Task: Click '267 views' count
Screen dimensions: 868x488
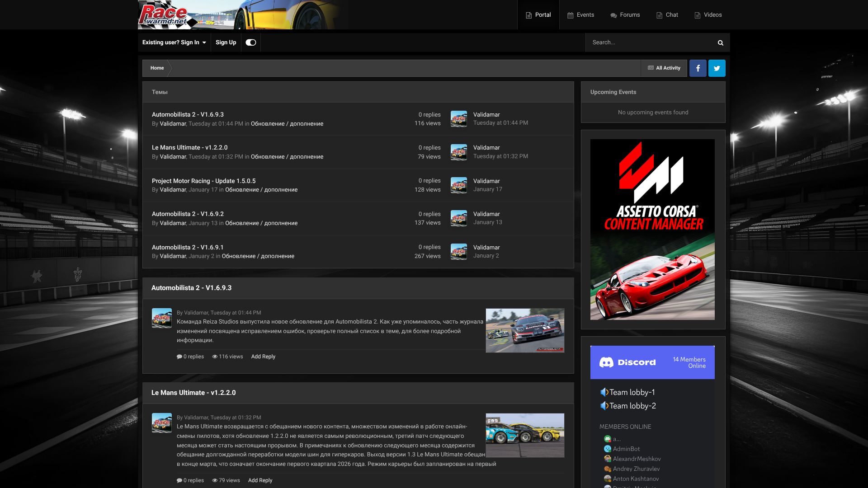Action: click(x=427, y=256)
